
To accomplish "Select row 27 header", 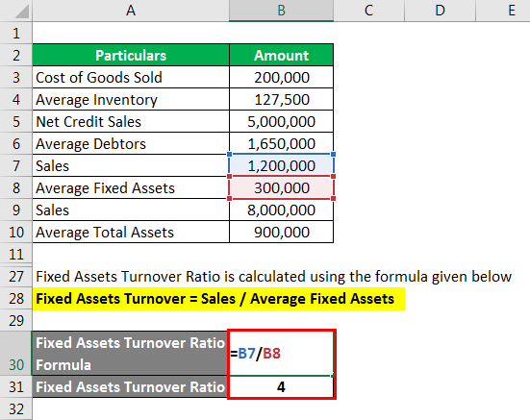I will [16, 276].
